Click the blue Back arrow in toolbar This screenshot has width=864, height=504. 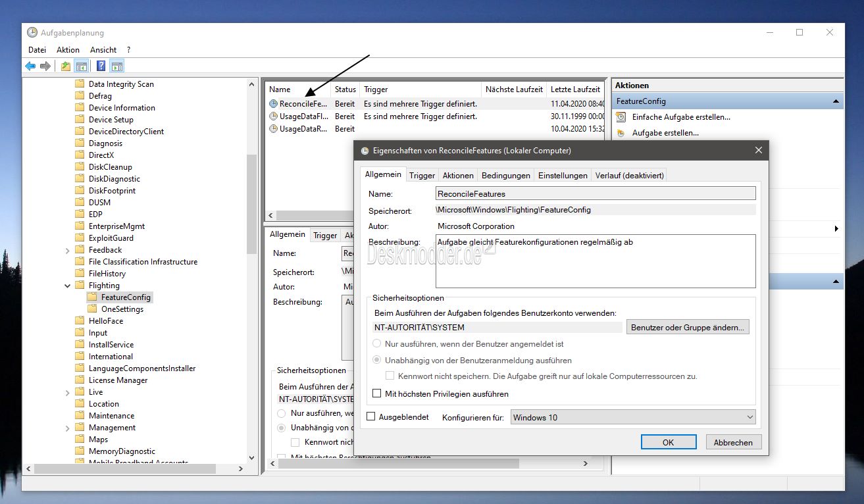[30, 66]
